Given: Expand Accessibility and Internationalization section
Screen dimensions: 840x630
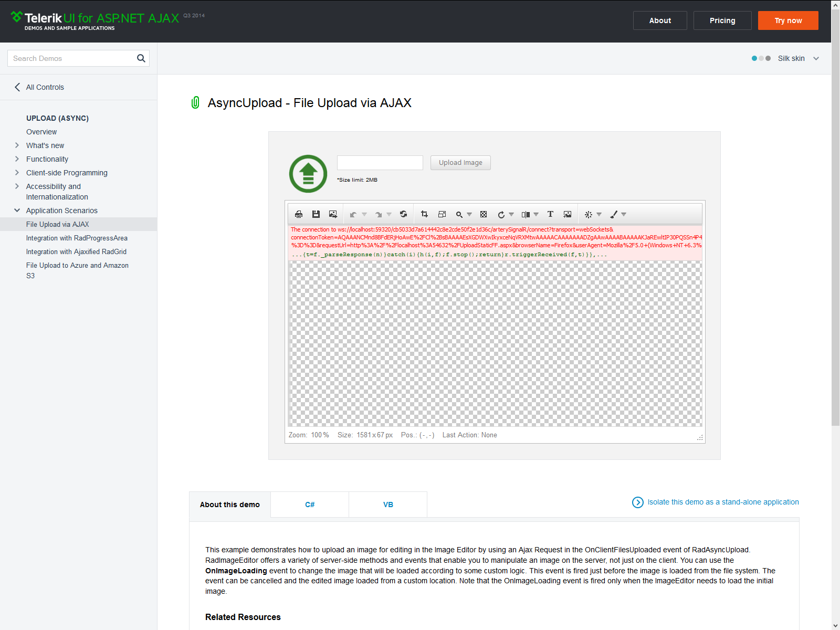Looking at the screenshot, I should (x=17, y=186).
